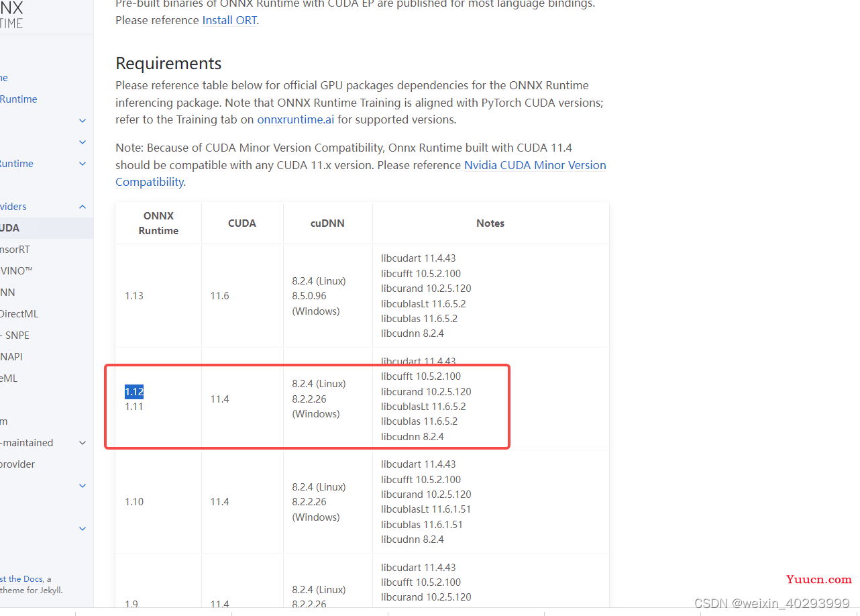The width and height of the screenshot is (860, 616).
Task: Click 'libcudart 11.4.43' in the 1.13 row
Action: 419,258
